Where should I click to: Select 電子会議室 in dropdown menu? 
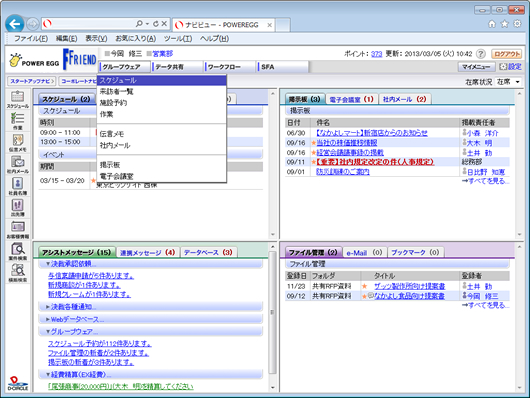click(162, 176)
